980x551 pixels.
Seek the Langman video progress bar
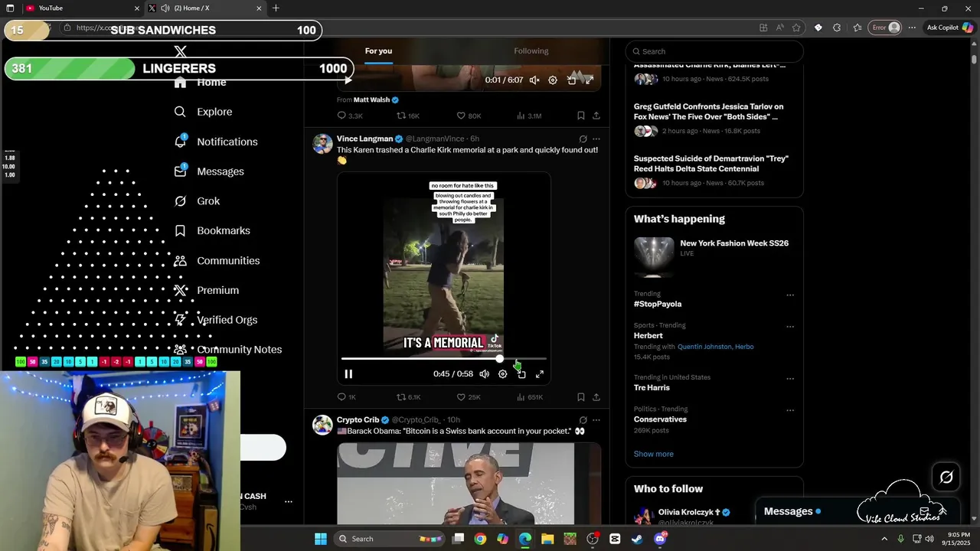click(x=444, y=358)
